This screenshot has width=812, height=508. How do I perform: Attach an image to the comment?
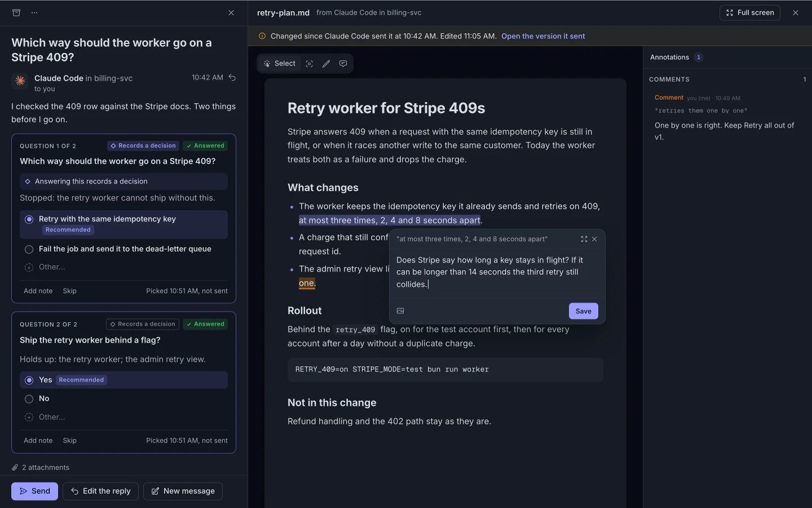pyautogui.click(x=400, y=311)
